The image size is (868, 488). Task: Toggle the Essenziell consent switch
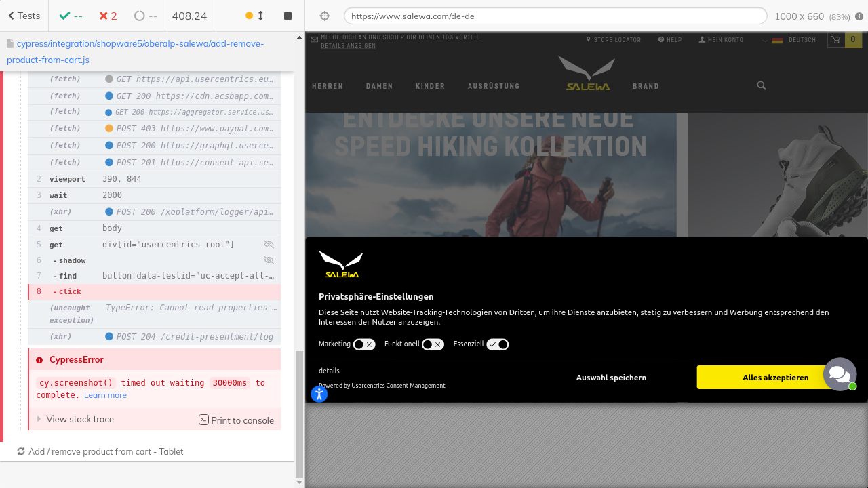point(498,344)
